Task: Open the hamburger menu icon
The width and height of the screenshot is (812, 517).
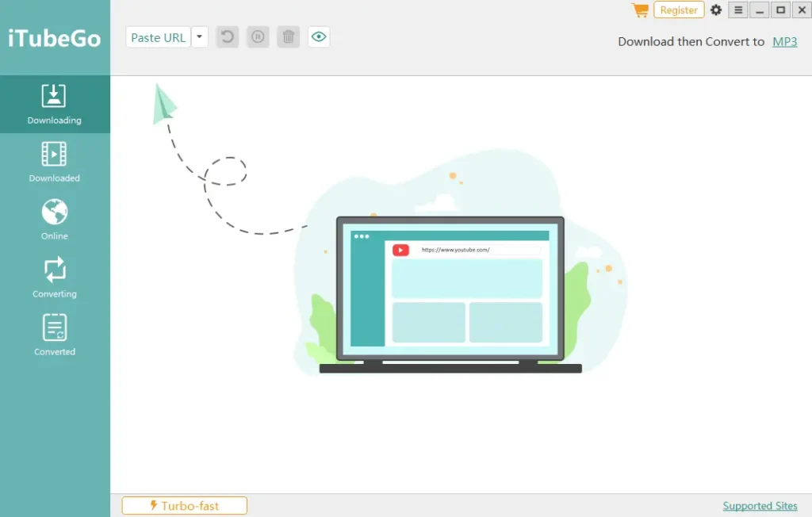Action: (738, 10)
